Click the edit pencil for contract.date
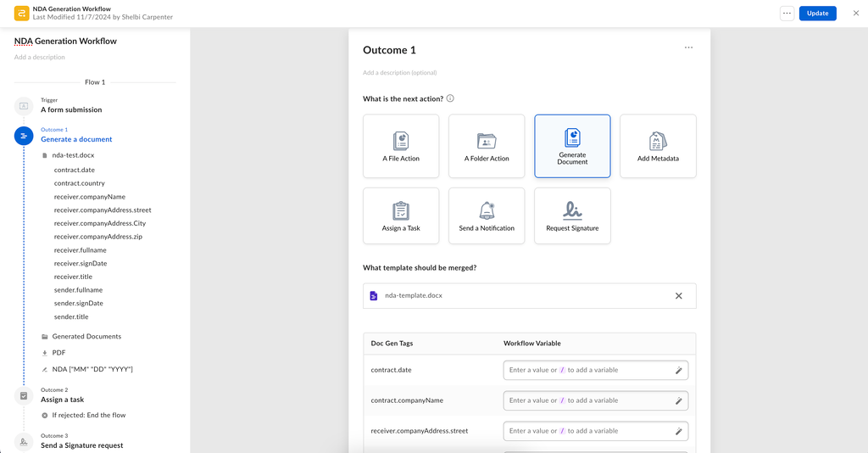 point(678,371)
